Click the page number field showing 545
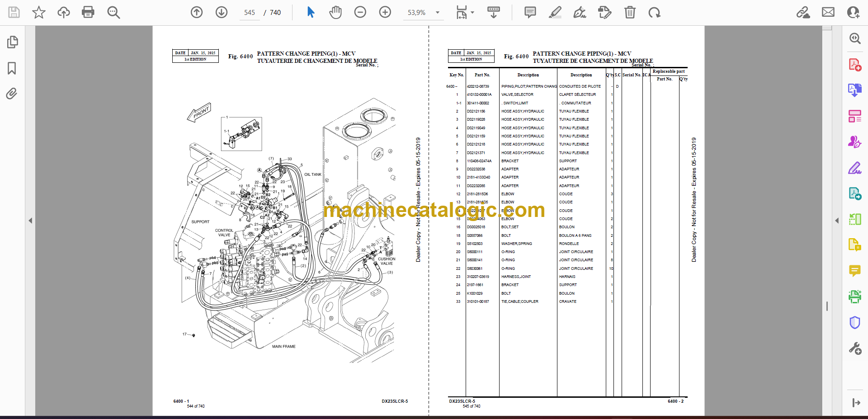 [250, 13]
